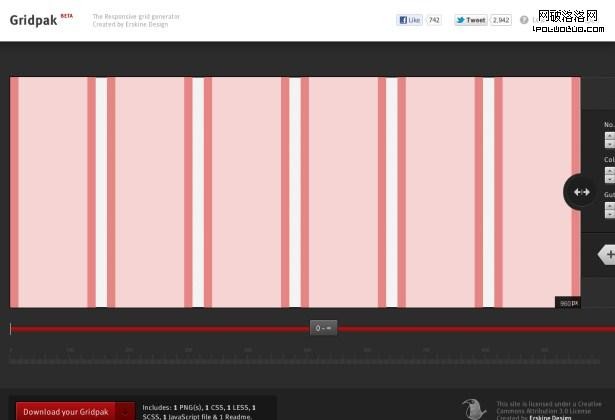The width and height of the screenshot is (615, 420).
Task: Open the help question mark icon
Action: (x=524, y=20)
